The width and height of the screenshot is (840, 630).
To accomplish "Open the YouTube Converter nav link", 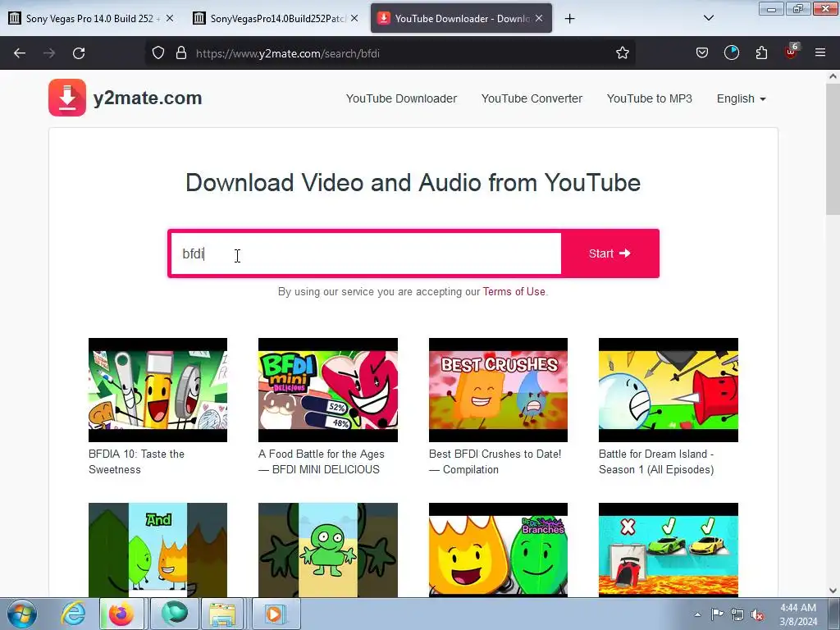I will 532,98.
